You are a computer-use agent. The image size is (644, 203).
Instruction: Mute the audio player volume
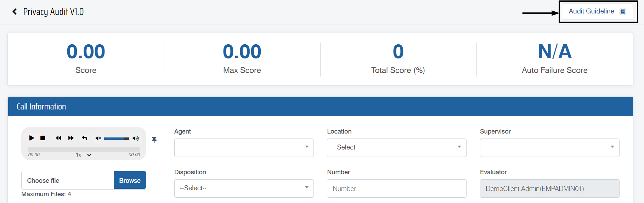(x=98, y=138)
